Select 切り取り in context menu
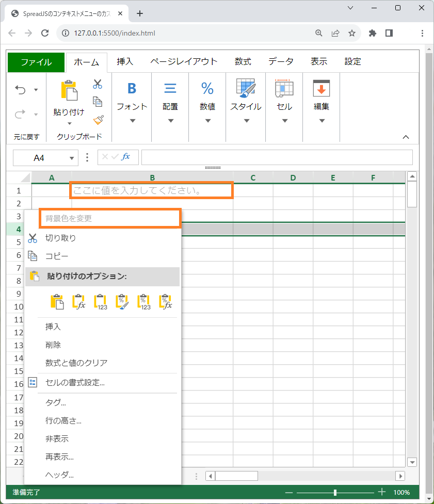The image size is (434, 504). pyautogui.click(x=103, y=238)
